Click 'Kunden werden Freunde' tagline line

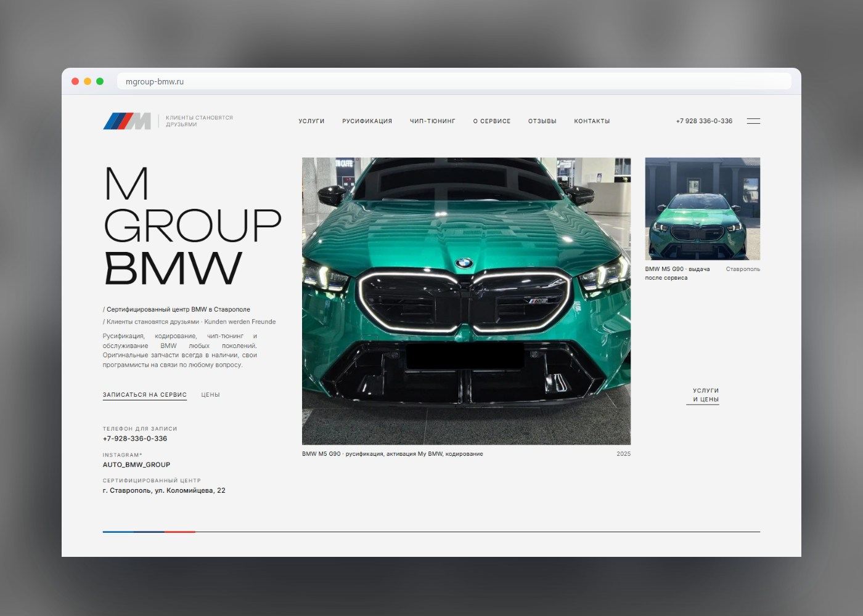point(240,322)
